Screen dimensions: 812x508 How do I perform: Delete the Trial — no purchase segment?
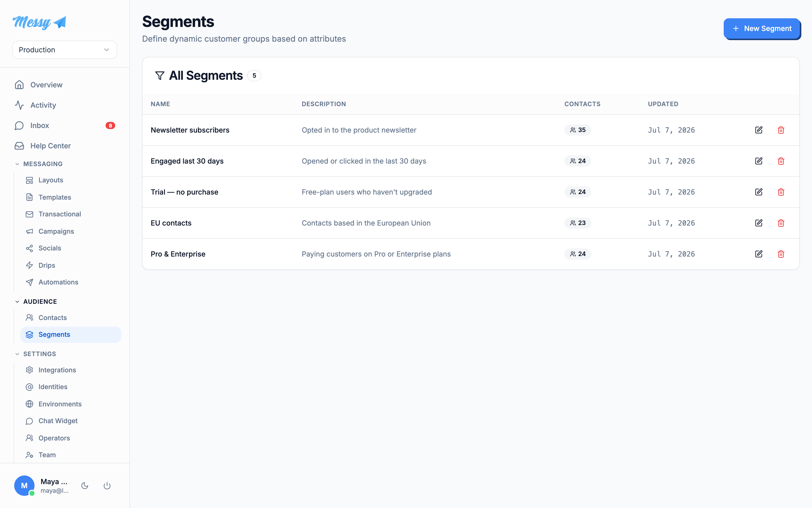click(781, 192)
